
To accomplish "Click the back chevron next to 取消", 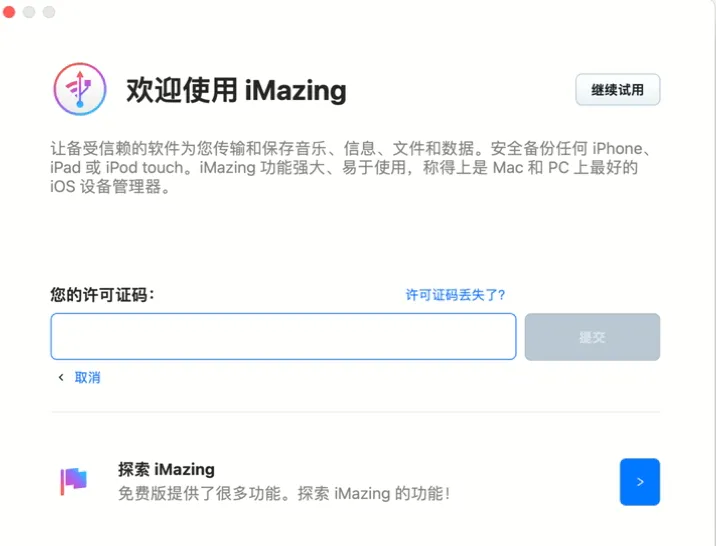I will click(61, 377).
